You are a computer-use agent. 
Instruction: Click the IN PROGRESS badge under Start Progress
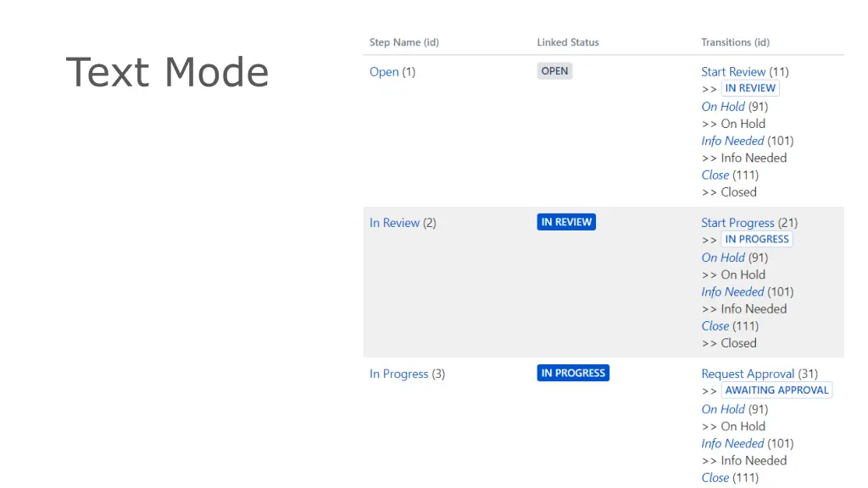(x=757, y=239)
